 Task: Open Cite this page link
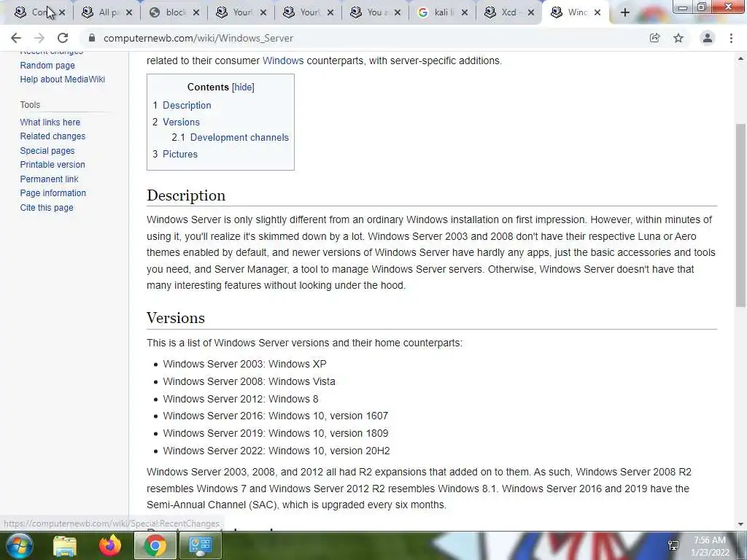47,207
